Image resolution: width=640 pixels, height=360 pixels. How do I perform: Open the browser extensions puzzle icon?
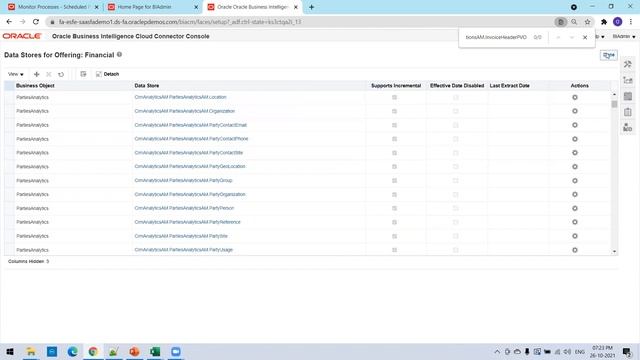pyautogui.click(x=604, y=22)
